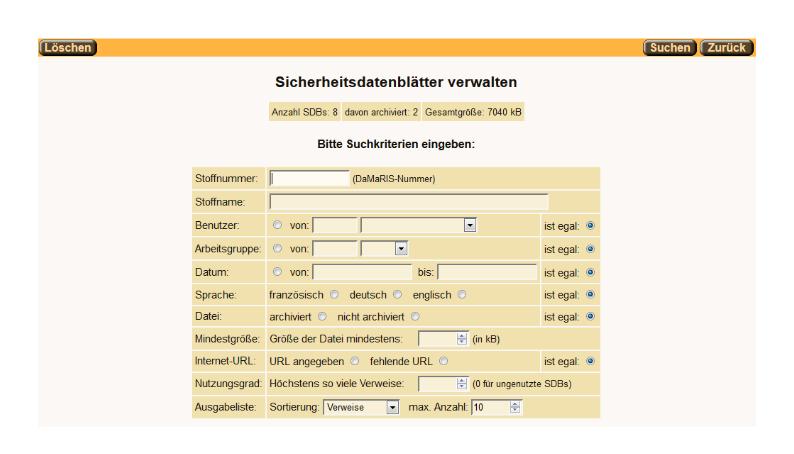794x454 pixels.
Task: Open the Sortierung dropdown showing Verweise
Action: 362,407
